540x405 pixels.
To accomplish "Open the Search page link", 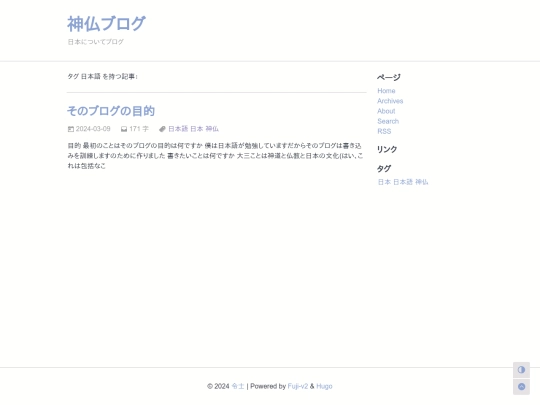I will tap(388, 121).
